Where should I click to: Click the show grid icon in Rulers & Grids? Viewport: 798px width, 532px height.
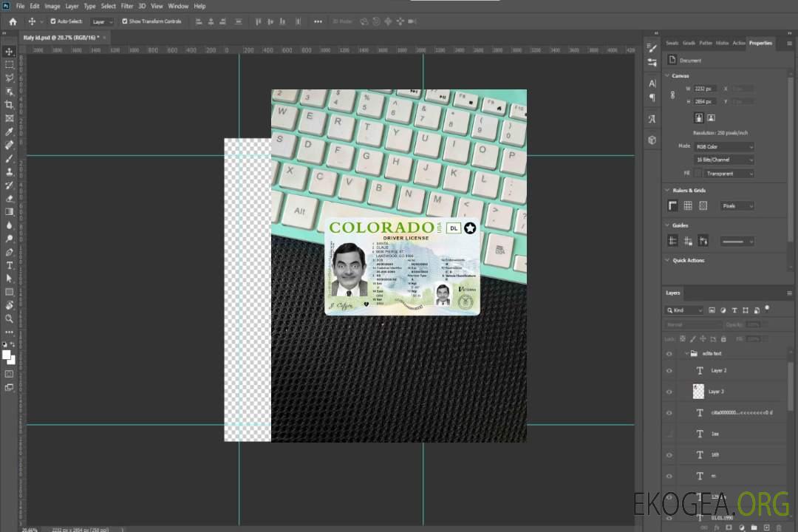(687, 205)
